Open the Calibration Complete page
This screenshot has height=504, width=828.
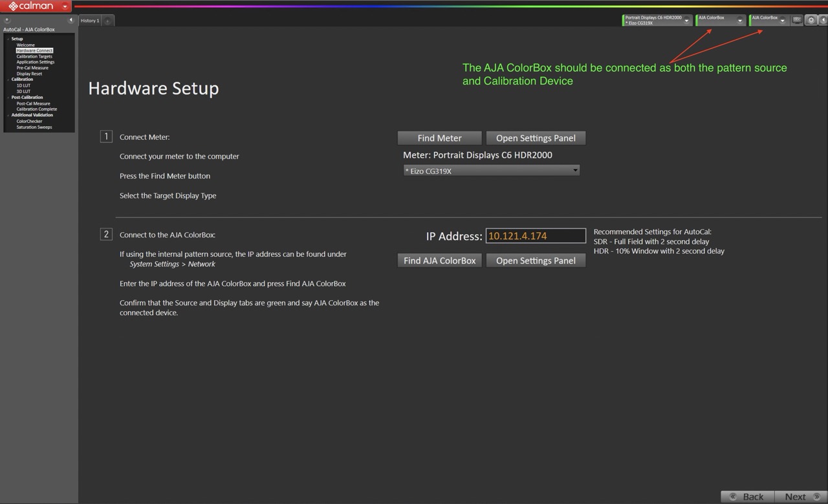point(37,109)
